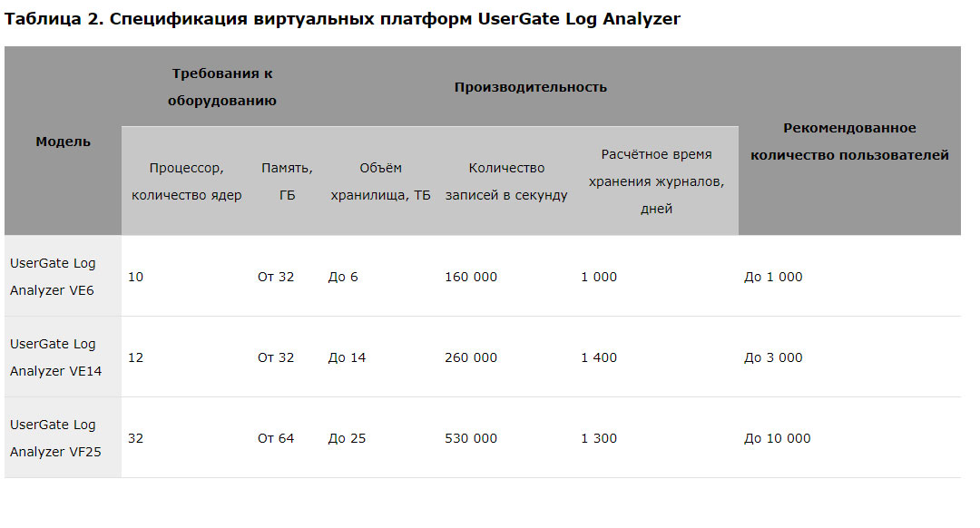Image resolution: width=980 pixels, height=528 pixels.
Task: Select the 'UserGate Log Analyzer VE14' row label
Action: pyautogui.click(x=55, y=357)
